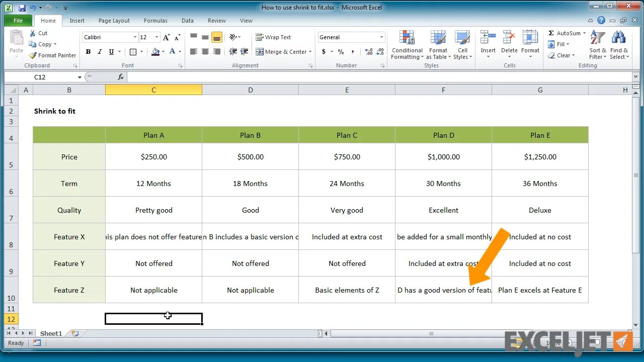The image size is (644, 362).
Task: Click the Insert Function fx button
Action: click(121, 77)
